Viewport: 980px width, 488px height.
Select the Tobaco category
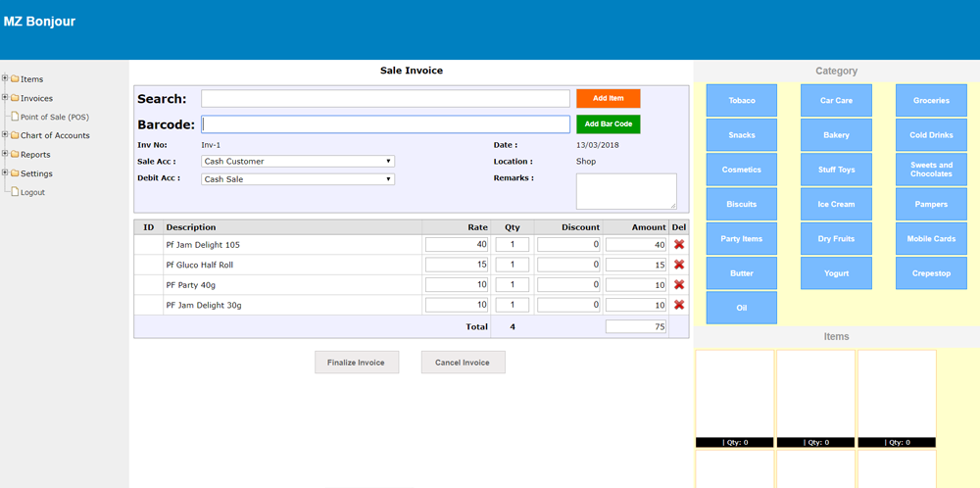point(742,101)
